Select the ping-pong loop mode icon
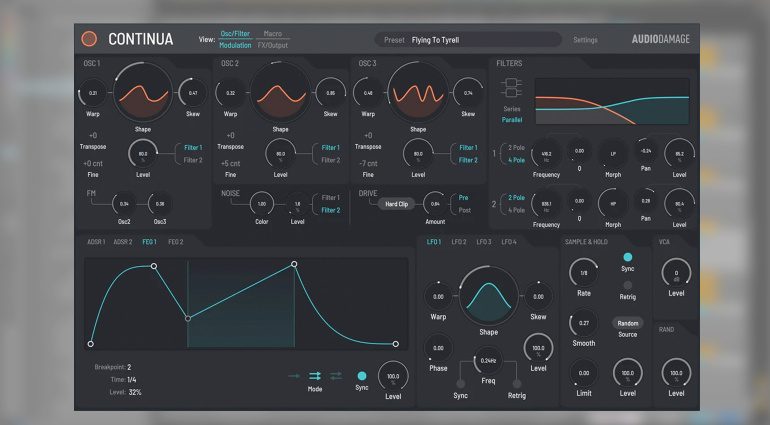 (x=336, y=374)
